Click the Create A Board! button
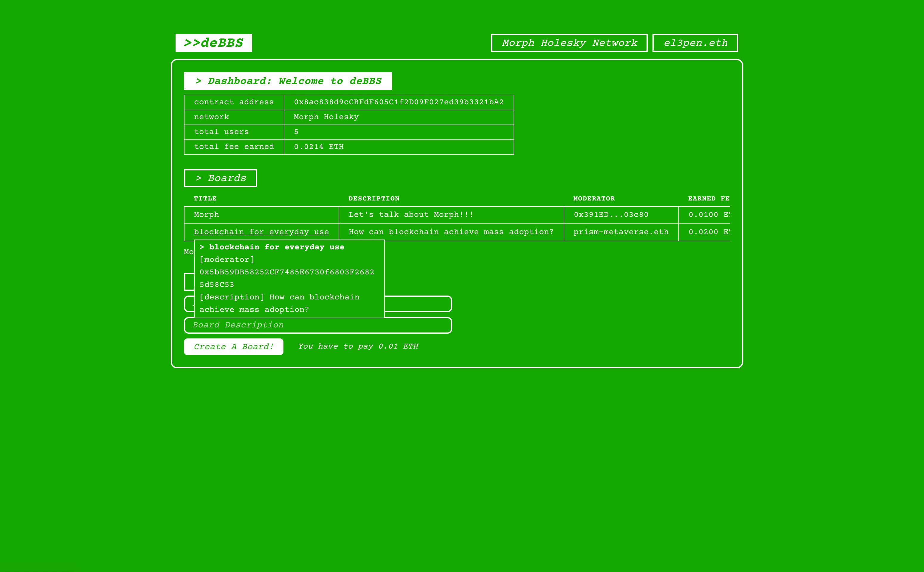 (x=233, y=347)
